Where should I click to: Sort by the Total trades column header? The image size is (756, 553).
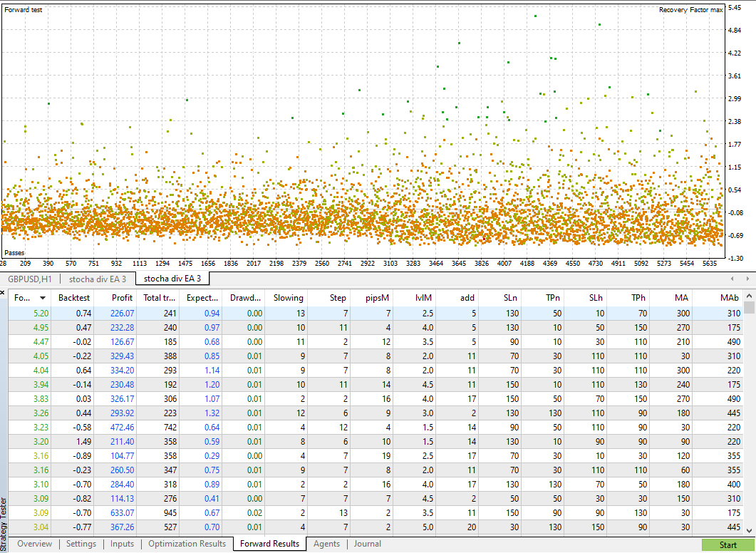coord(159,298)
